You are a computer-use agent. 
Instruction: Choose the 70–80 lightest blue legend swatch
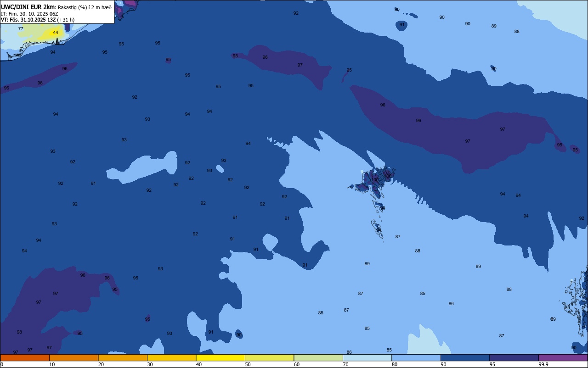(x=367, y=357)
